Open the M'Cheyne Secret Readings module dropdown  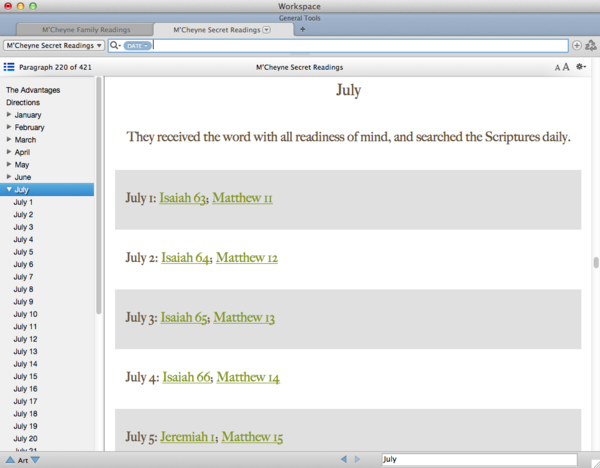[54, 45]
